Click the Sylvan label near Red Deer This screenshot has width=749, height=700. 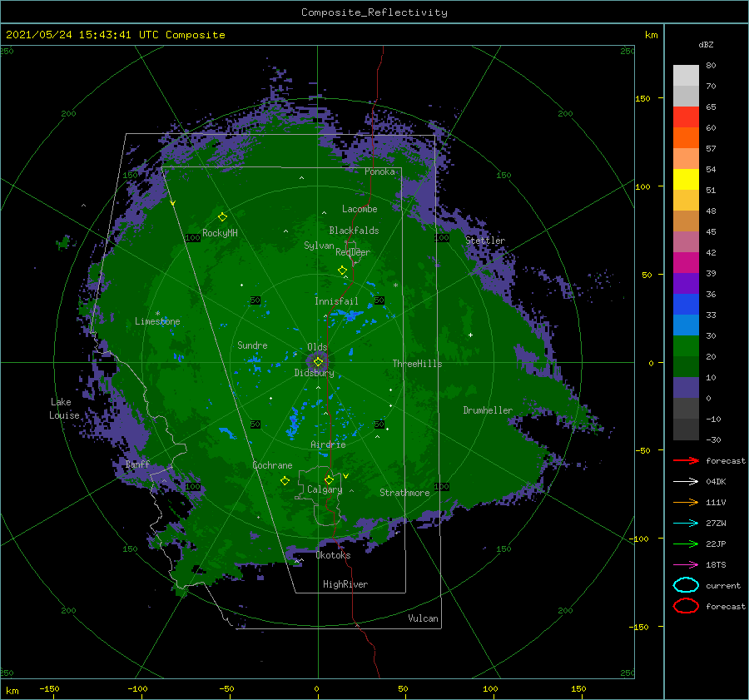pyautogui.click(x=319, y=246)
